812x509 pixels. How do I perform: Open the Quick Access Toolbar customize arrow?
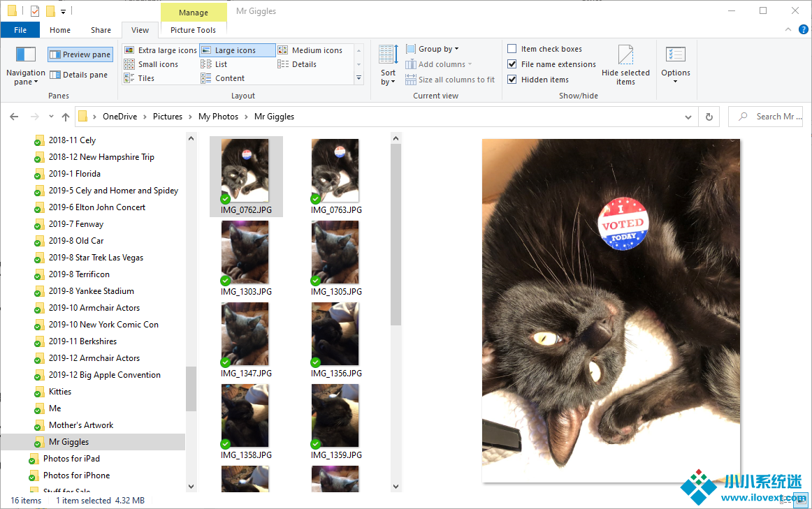(x=63, y=11)
